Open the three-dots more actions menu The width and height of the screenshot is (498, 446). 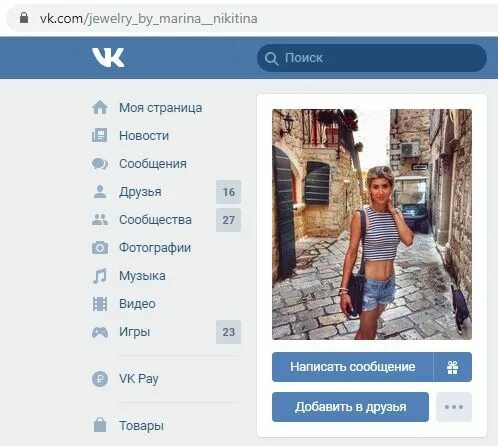point(454,407)
